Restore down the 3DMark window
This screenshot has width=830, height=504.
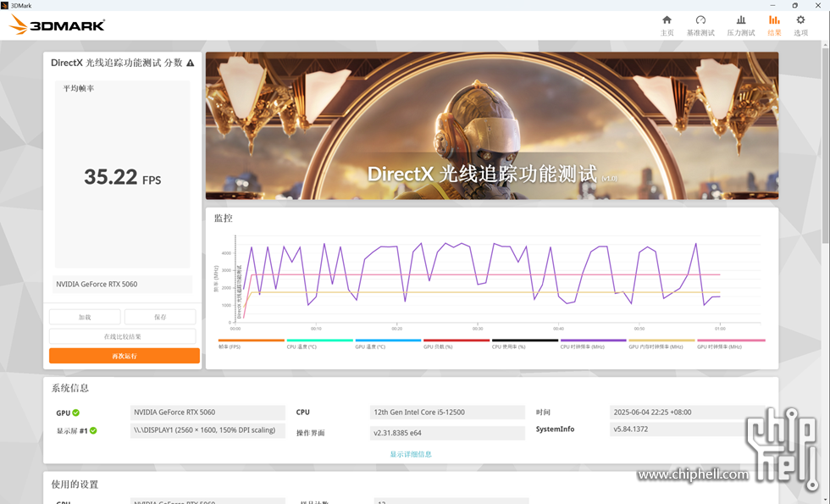(x=794, y=5)
